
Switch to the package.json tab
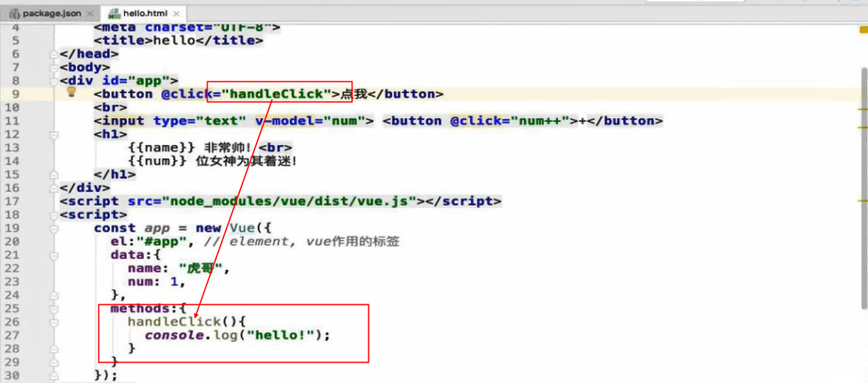pyautogui.click(x=51, y=13)
